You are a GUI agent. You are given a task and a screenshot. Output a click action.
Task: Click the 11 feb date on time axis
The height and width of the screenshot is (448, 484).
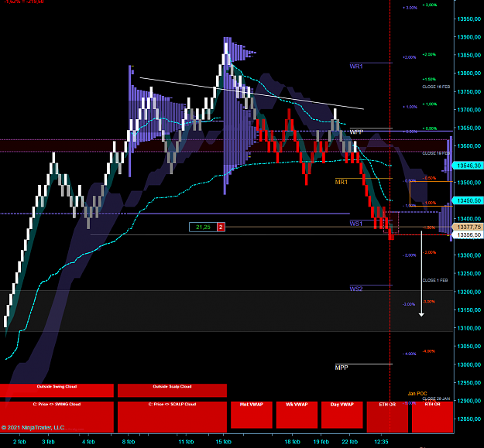point(186,442)
